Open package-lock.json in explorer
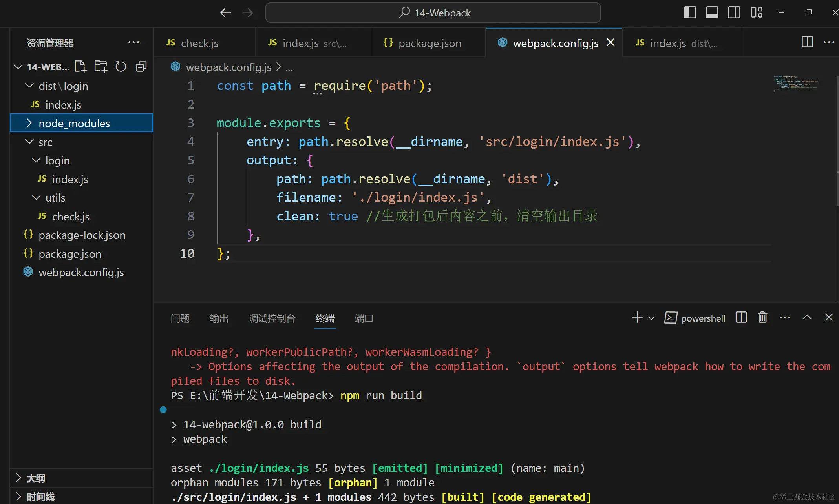 82,235
